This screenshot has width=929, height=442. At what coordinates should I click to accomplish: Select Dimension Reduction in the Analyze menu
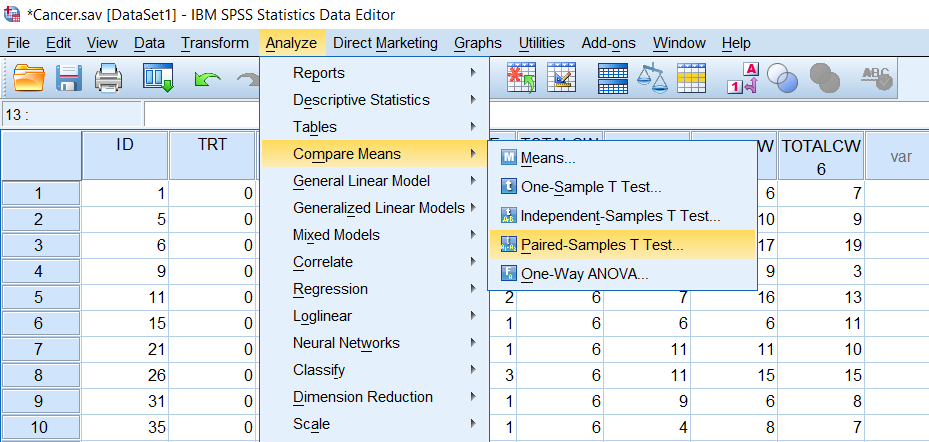374,397
